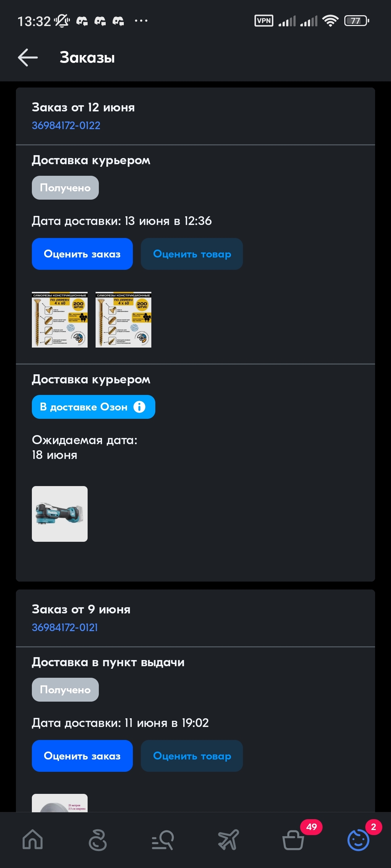The image size is (391, 868).
Task: Tap 'Оценить товар' for June 9 order
Action: click(x=192, y=756)
